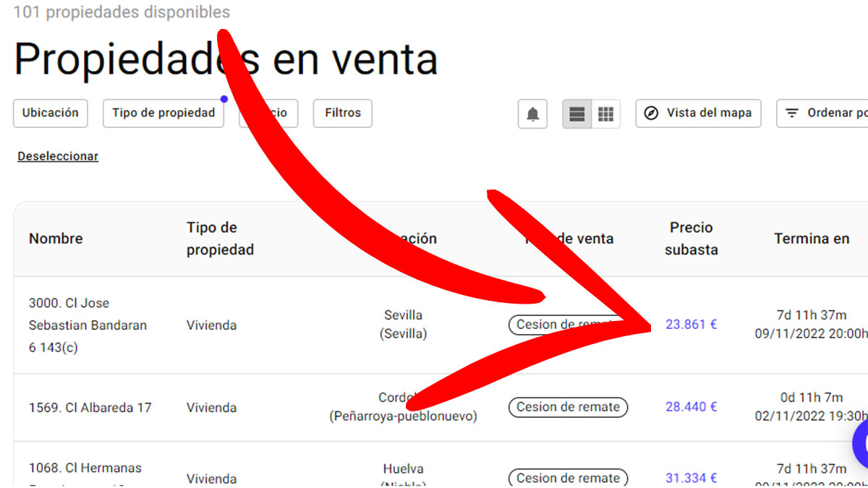
Task: Click the "Deseleccionar" link
Action: 57,156
